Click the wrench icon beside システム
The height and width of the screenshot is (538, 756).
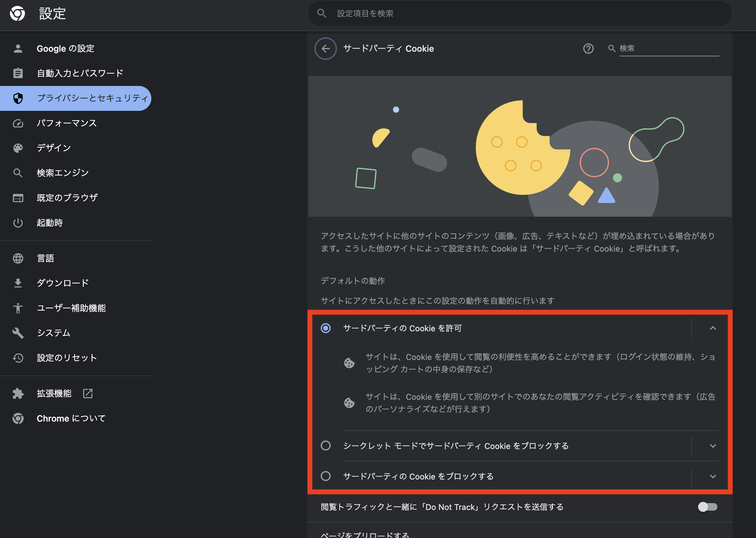(18, 333)
